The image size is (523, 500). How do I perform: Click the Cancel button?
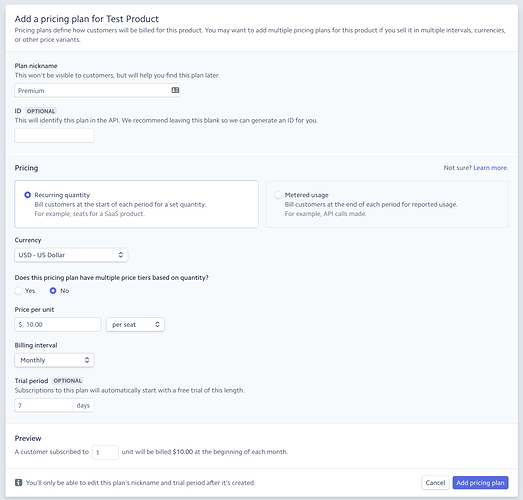[435, 482]
